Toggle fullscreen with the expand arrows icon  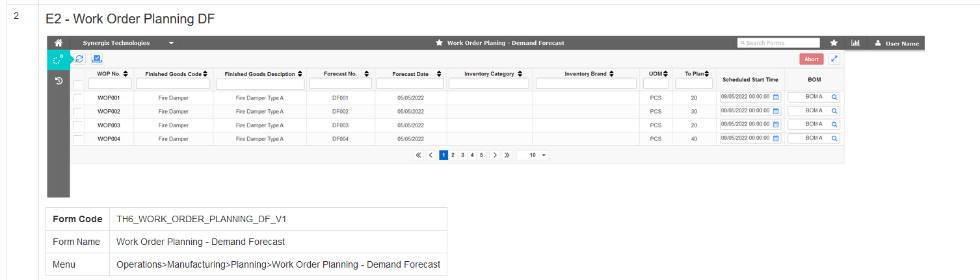pyautogui.click(x=834, y=59)
